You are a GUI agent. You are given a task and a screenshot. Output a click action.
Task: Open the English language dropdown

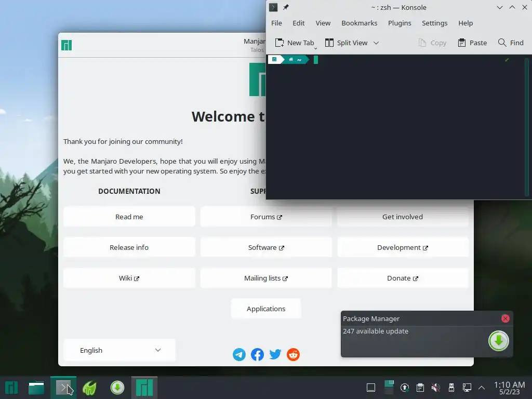click(119, 350)
